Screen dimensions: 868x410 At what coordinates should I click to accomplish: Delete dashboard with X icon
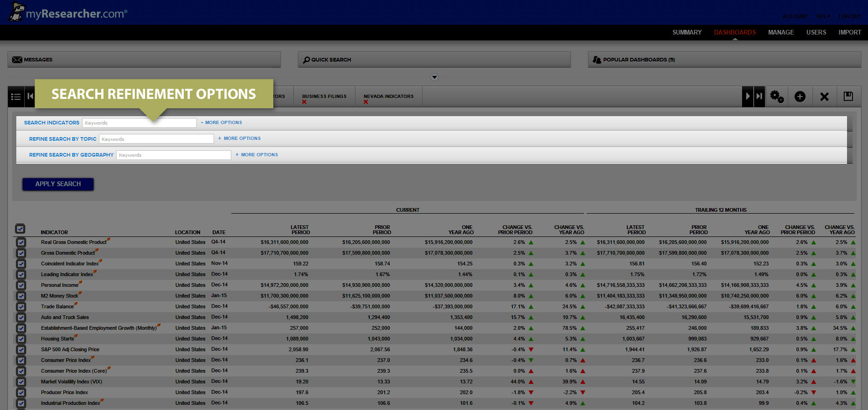point(825,97)
